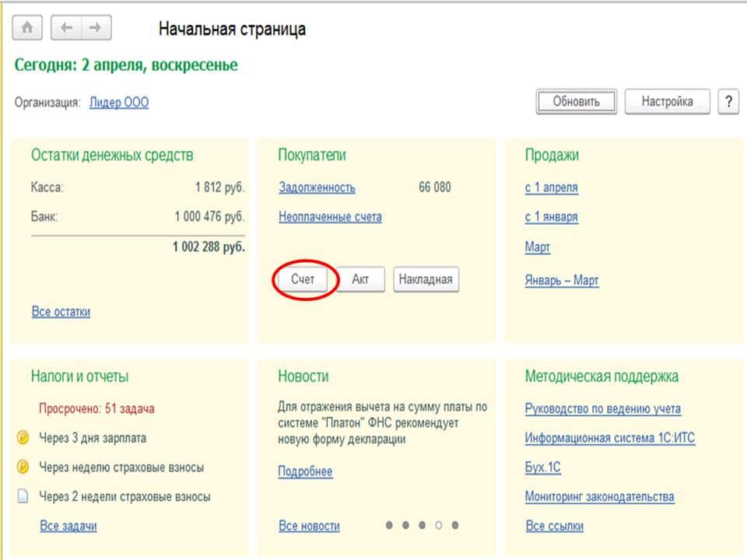Click the 'Покупатели' panel heading
Image resolution: width=747 pixels, height=560 pixels.
pos(312,156)
